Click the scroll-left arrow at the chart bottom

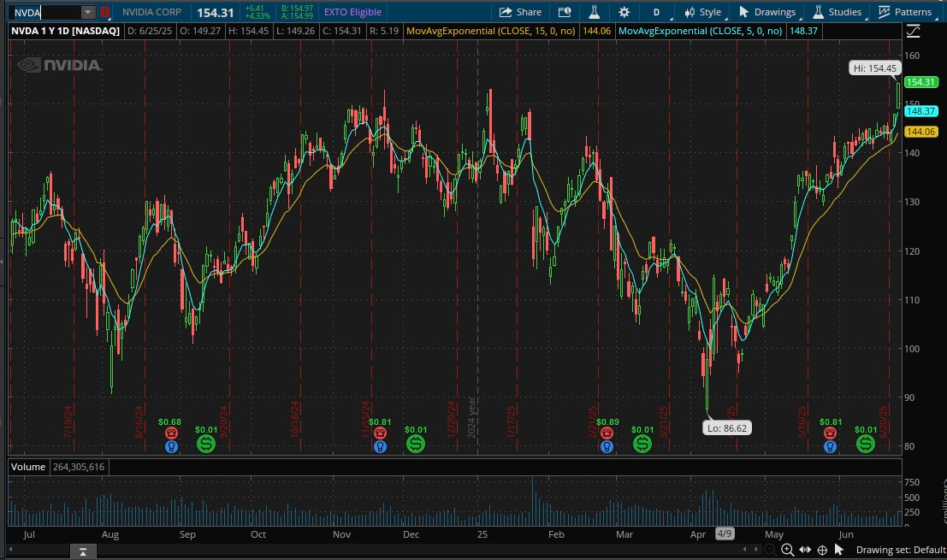tap(11, 549)
